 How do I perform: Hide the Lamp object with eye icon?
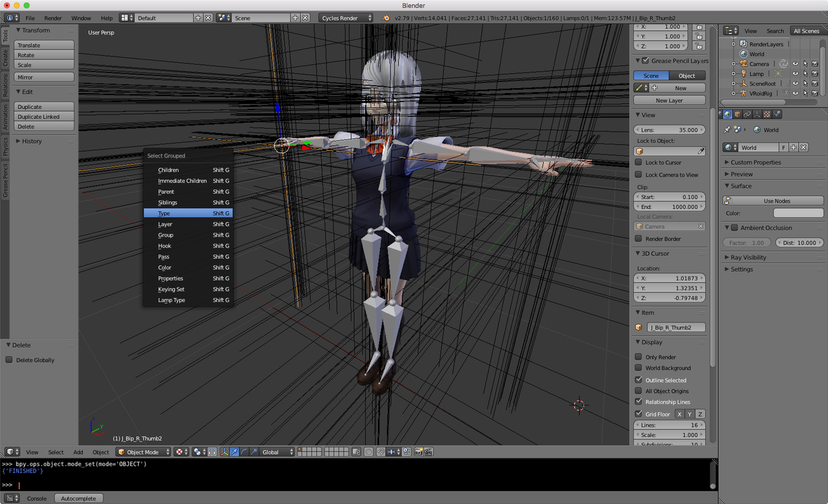796,73
